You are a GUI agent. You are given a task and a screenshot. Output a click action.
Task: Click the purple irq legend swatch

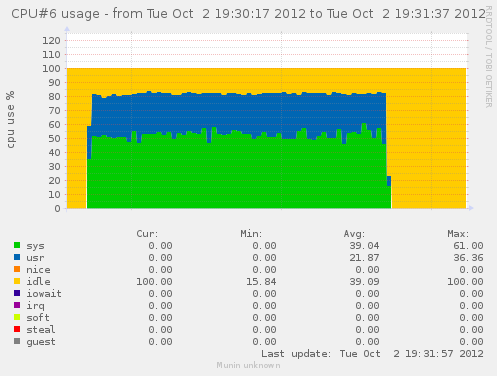tap(17, 305)
